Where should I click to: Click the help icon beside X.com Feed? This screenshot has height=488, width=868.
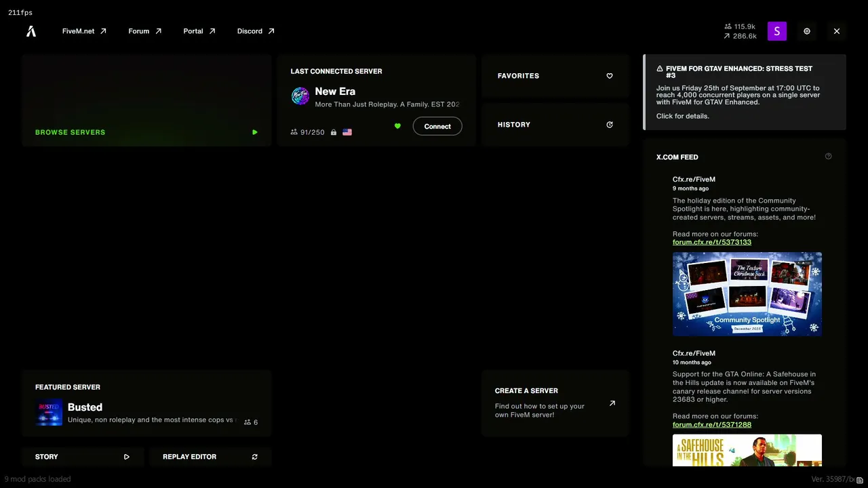click(828, 157)
